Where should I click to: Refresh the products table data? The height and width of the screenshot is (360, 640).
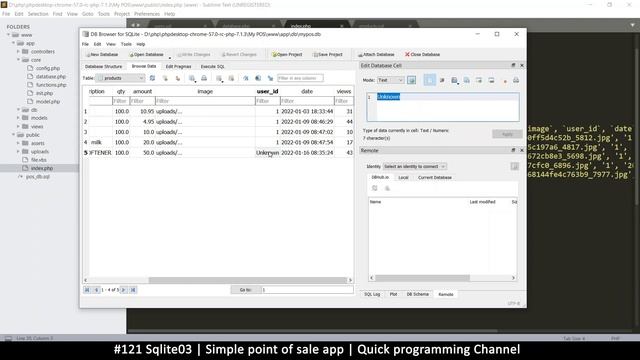tap(152, 78)
